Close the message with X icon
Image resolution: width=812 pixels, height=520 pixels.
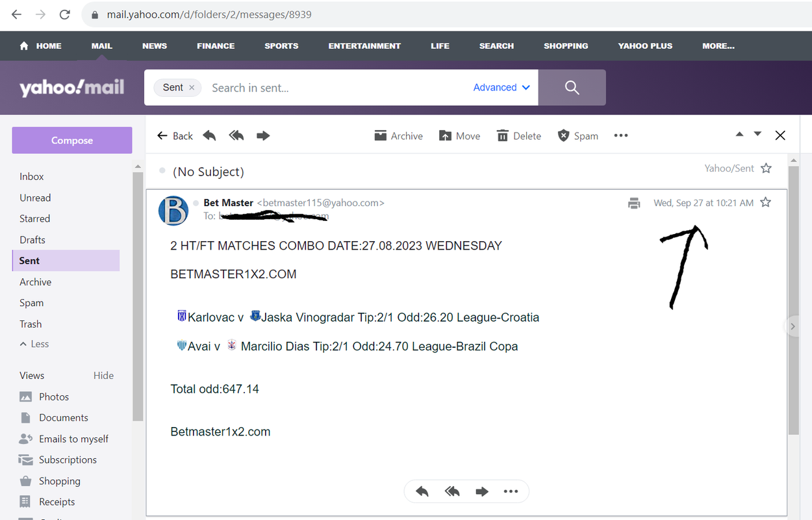click(780, 135)
